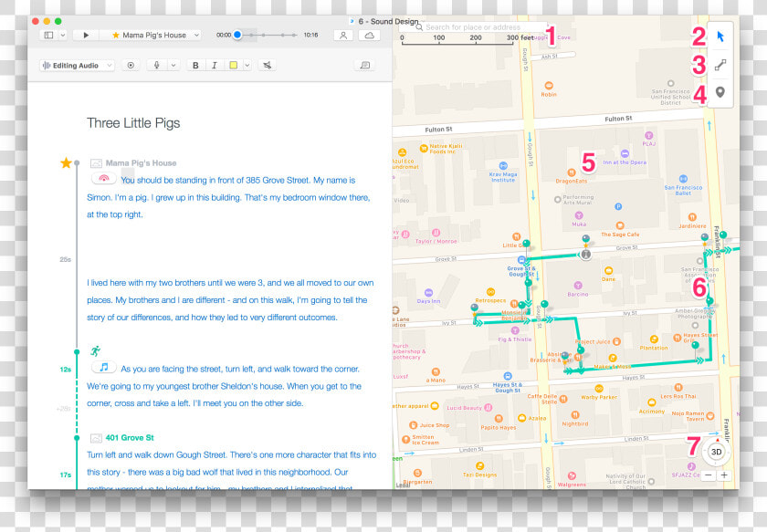
Task: Click the Robin restaurant marker
Action: [549, 86]
